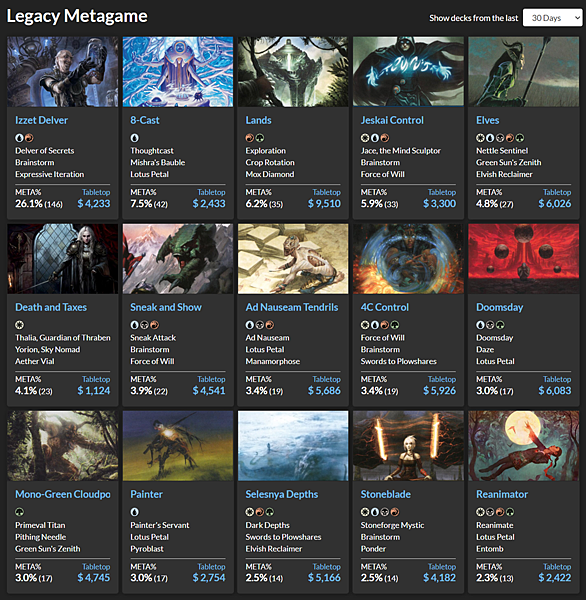
Task: Click the white mana icon on Reanimator
Action: pyautogui.click(x=480, y=512)
